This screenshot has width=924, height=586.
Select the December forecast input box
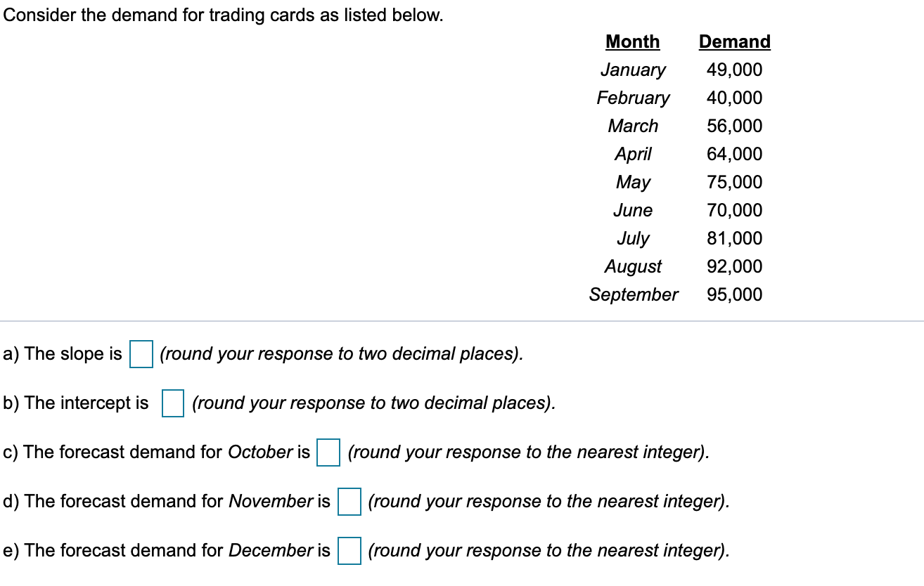click(x=349, y=551)
